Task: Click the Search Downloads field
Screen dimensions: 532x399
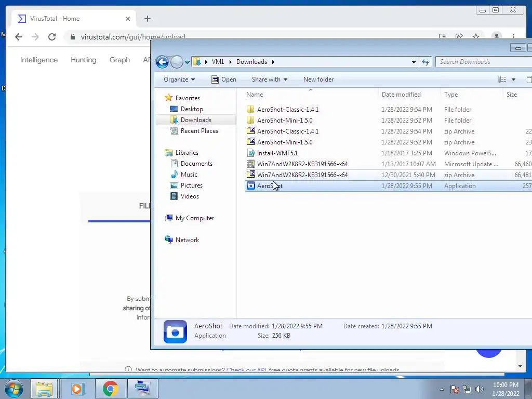Action: (x=484, y=62)
